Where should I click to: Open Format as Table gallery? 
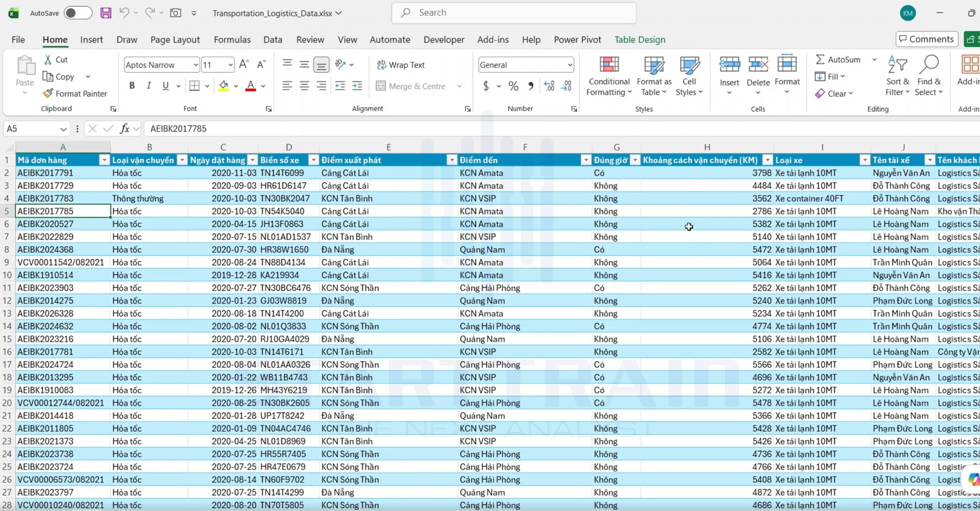tap(654, 76)
